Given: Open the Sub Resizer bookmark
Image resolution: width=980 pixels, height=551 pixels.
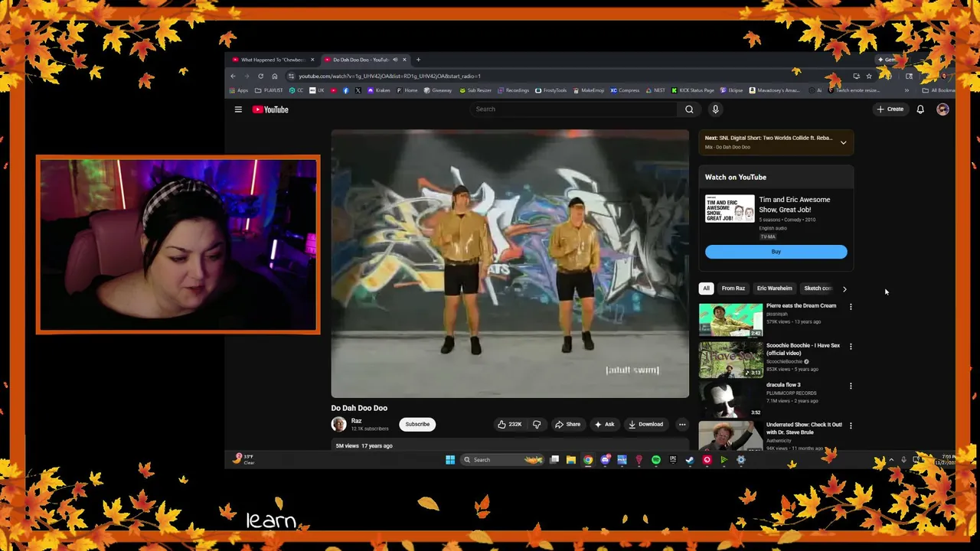Looking at the screenshot, I should click(475, 90).
